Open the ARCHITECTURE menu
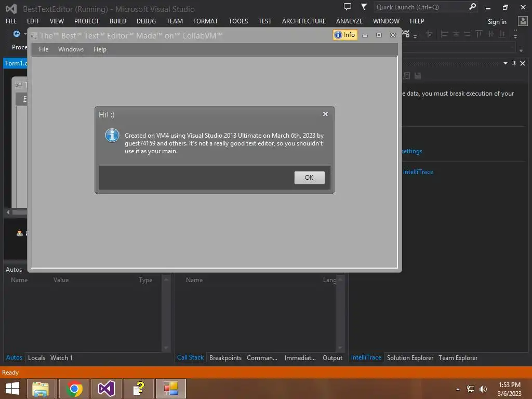 303,21
